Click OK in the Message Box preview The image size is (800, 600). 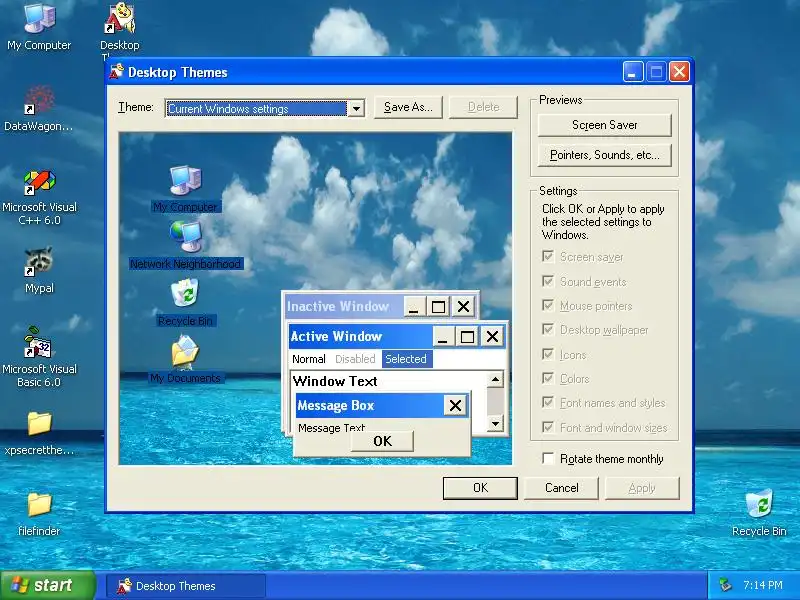382,441
